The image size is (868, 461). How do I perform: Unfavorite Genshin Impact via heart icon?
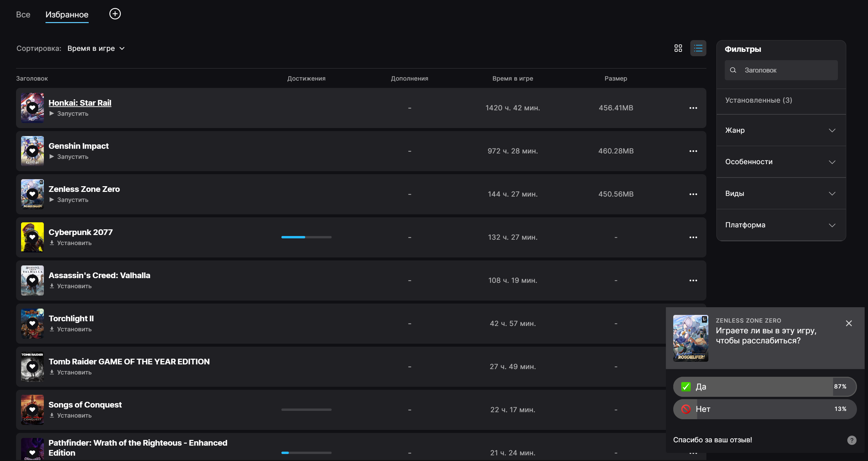tap(32, 151)
